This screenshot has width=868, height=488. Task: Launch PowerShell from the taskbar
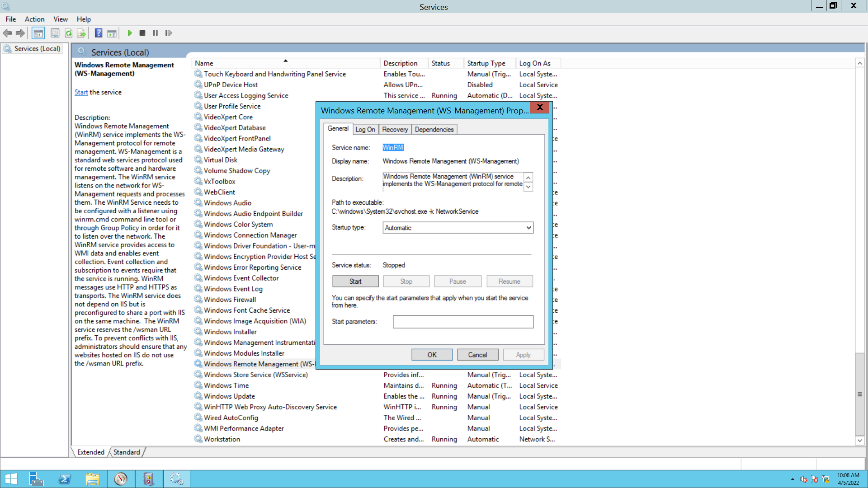pos(65,479)
